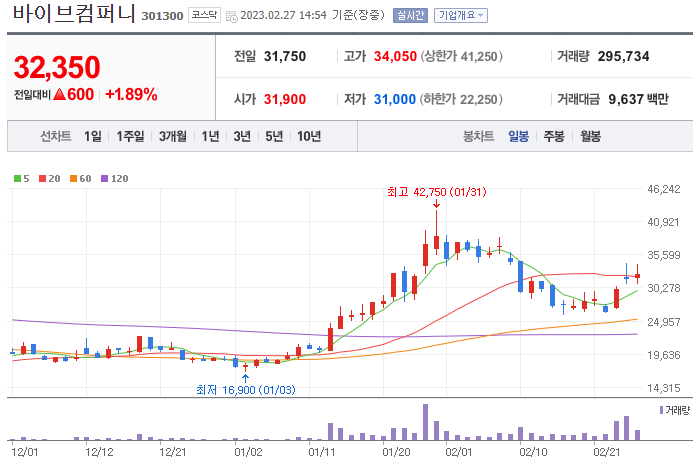This screenshot has width=693, height=462.
Task: Click the 14,315 price axis label
Action: [x=664, y=388]
